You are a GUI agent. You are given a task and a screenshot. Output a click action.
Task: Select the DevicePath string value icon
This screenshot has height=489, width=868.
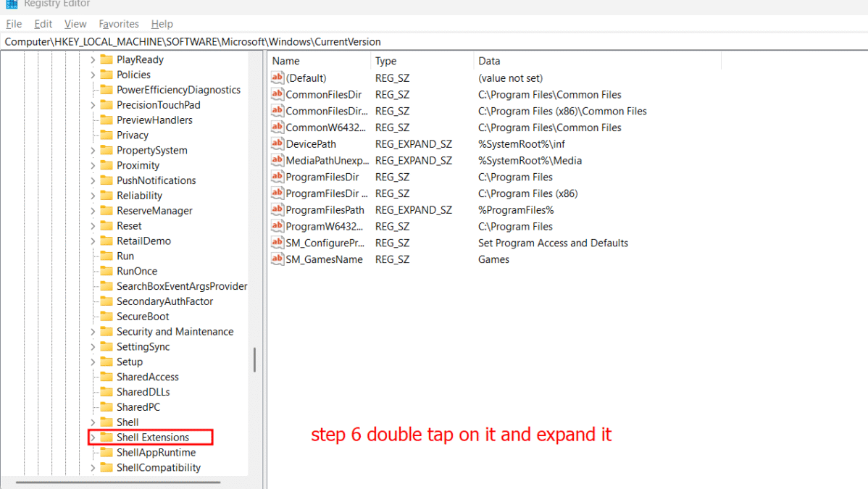click(277, 144)
